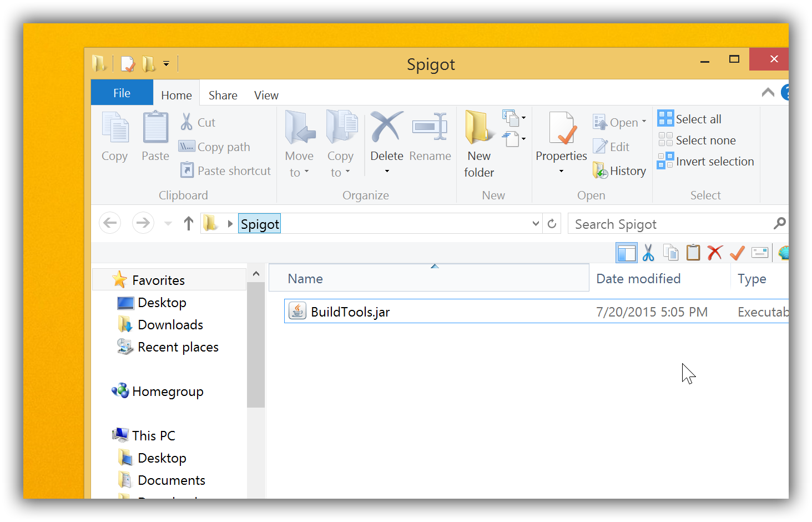The height and width of the screenshot is (522, 812).
Task: Click the red X delete icon in the toolbar
Action: tap(715, 253)
